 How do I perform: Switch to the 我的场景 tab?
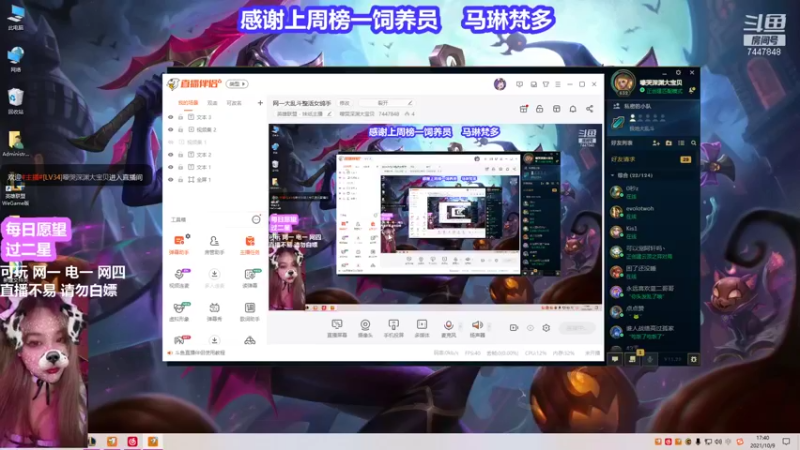tap(188, 103)
